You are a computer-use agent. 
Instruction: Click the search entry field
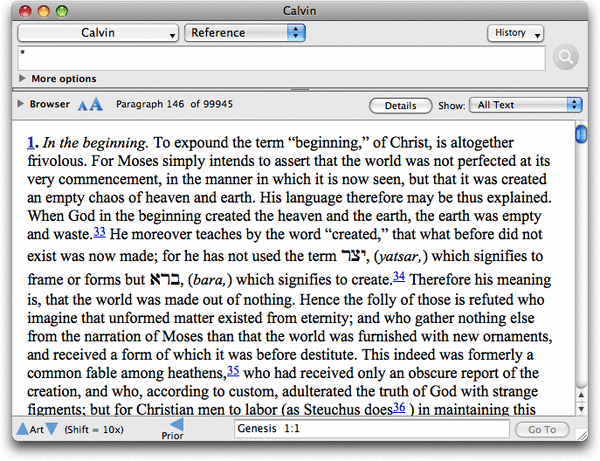[282, 58]
